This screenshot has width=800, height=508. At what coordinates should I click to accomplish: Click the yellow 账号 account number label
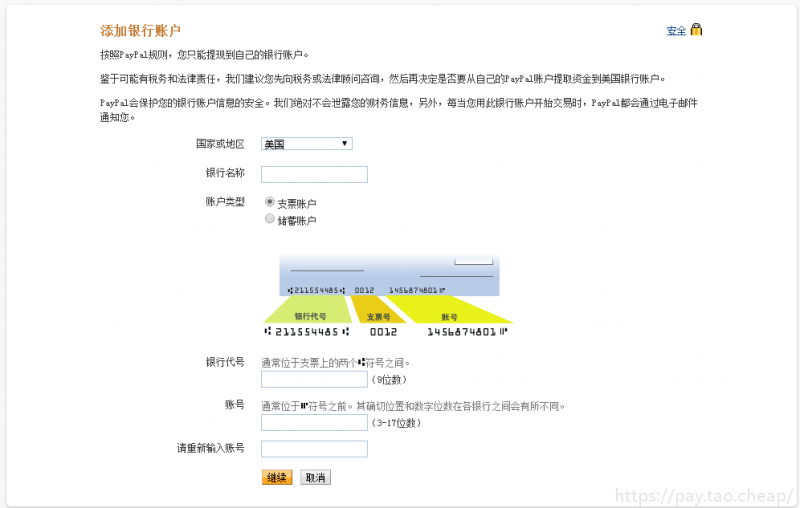pos(449,317)
